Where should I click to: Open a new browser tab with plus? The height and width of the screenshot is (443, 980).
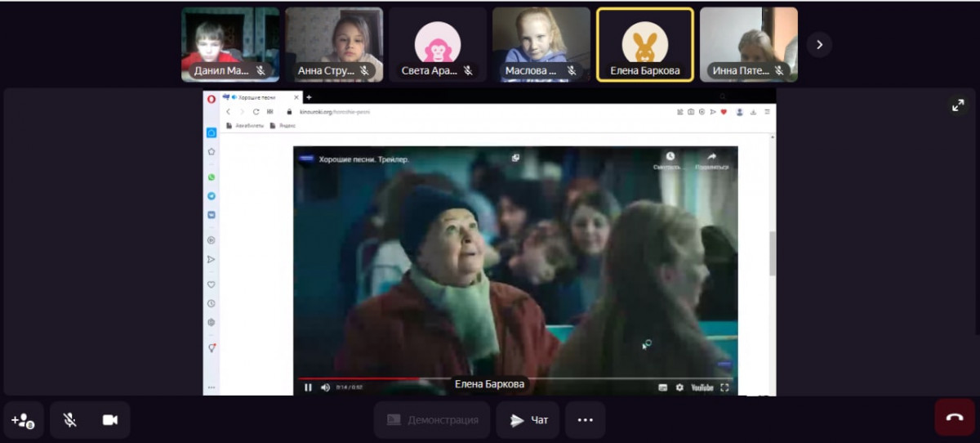[309, 97]
